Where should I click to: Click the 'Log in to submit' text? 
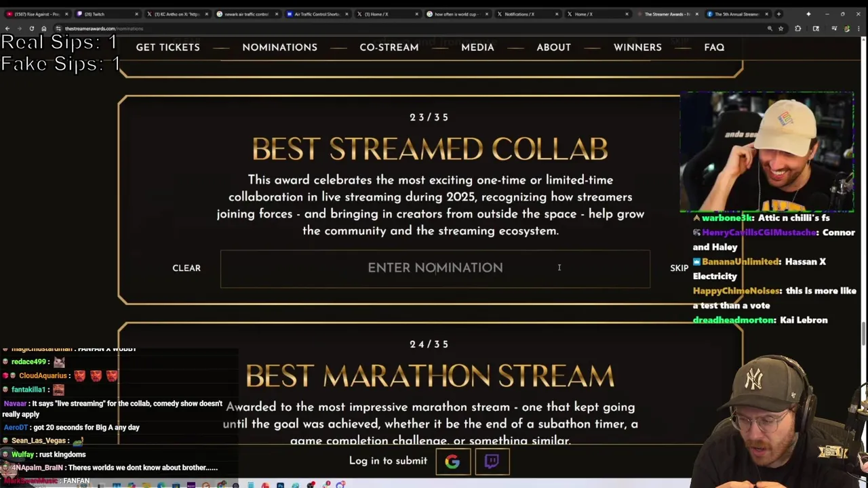pyautogui.click(x=388, y=461)
